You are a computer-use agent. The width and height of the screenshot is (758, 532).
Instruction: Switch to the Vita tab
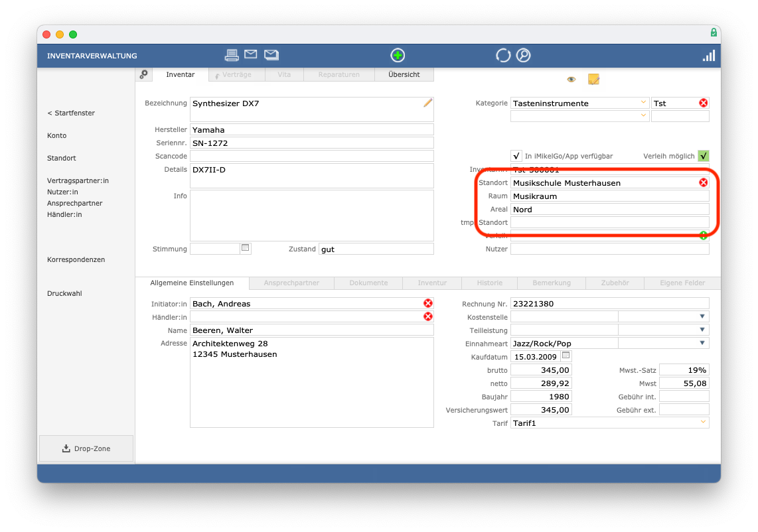284,74
